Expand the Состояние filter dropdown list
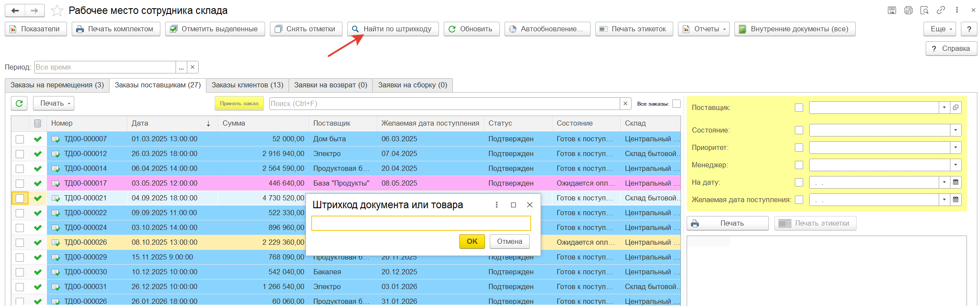Image resolution: width=980 pixels, height=306 pixels. click(x=956, y=130)
